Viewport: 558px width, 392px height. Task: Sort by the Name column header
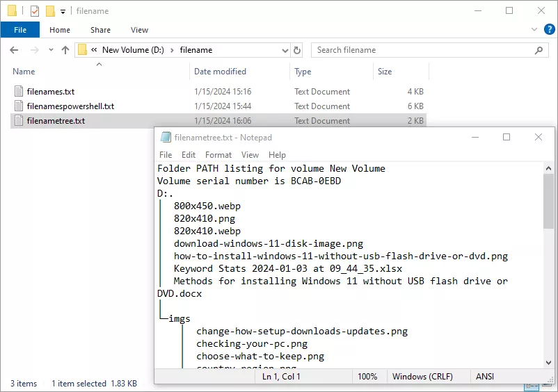tap(24, 72)
